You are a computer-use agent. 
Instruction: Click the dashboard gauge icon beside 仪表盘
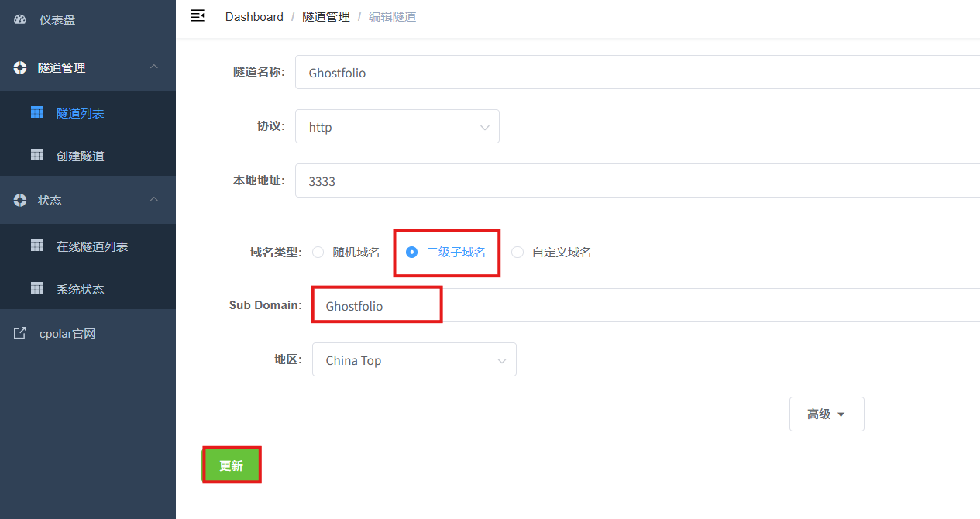click(x=20, y=19)
